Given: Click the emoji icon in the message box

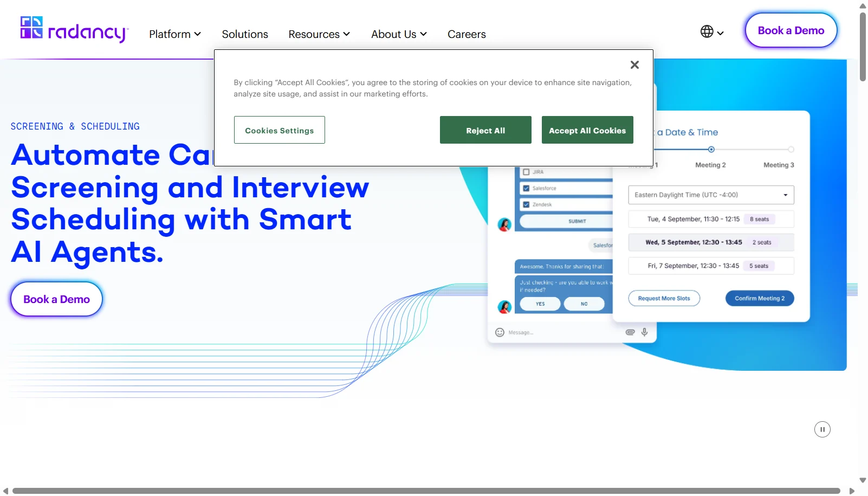Looking at the screenshot, I should click(x=500, y=332).
